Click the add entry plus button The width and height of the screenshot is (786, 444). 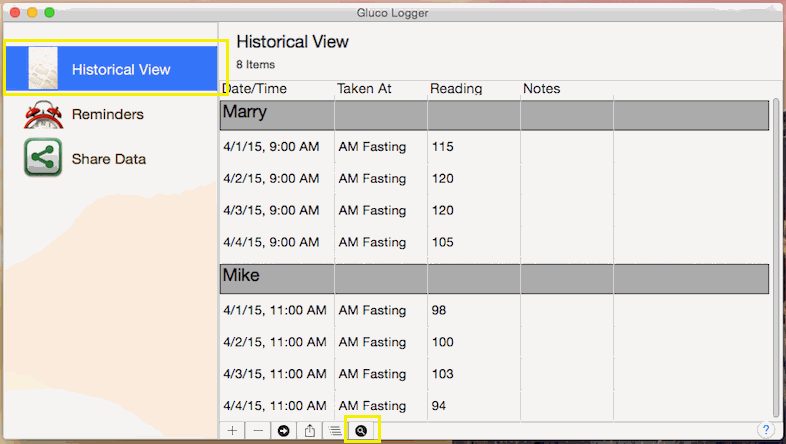(x=232, y=430)
